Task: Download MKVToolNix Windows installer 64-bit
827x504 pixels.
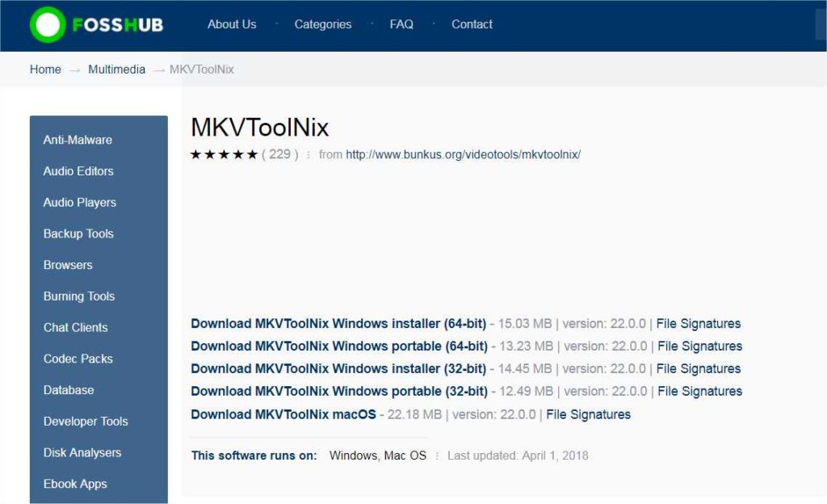Action: pyautogui.click(x=339, y=323)
